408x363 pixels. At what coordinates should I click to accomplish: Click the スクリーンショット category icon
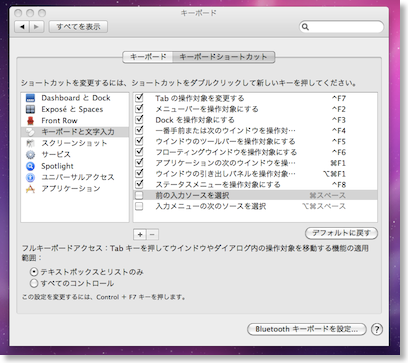click(x=30, y=143)
